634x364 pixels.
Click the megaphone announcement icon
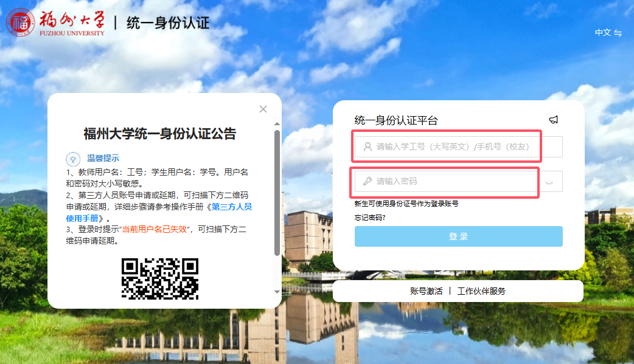553,120
